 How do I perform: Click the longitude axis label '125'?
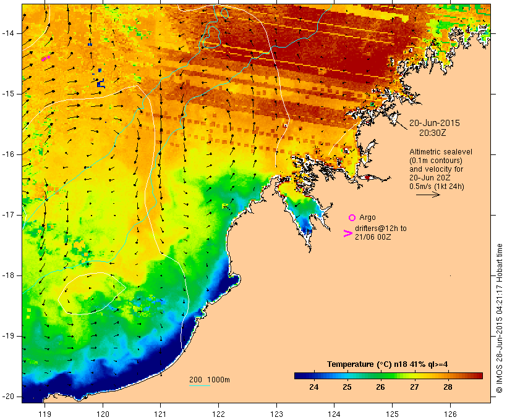(392, 414)
